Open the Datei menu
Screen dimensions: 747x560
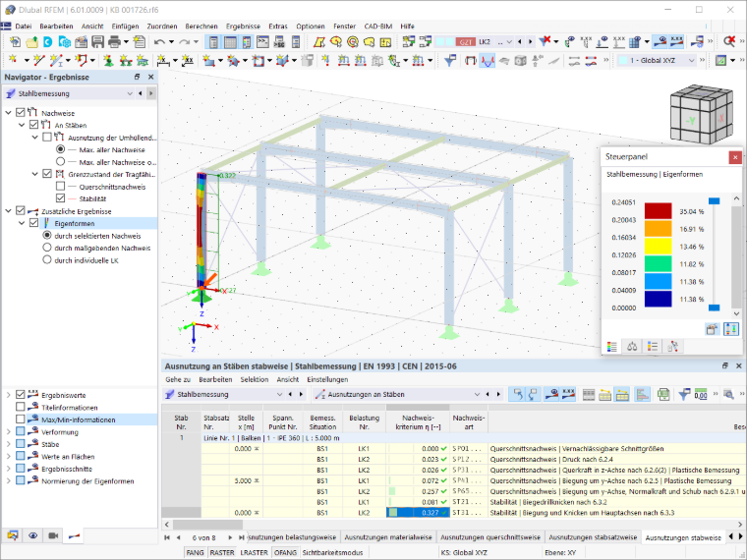click(x=23, y=27)
